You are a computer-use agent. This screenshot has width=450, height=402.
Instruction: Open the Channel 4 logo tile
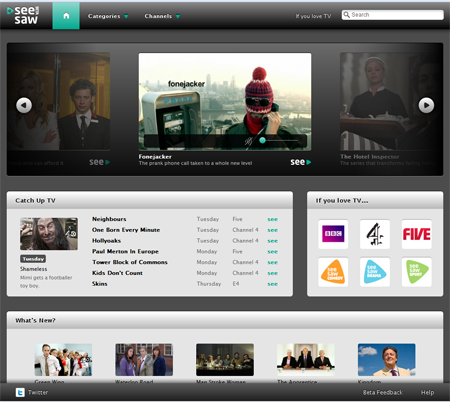point(375,234)
